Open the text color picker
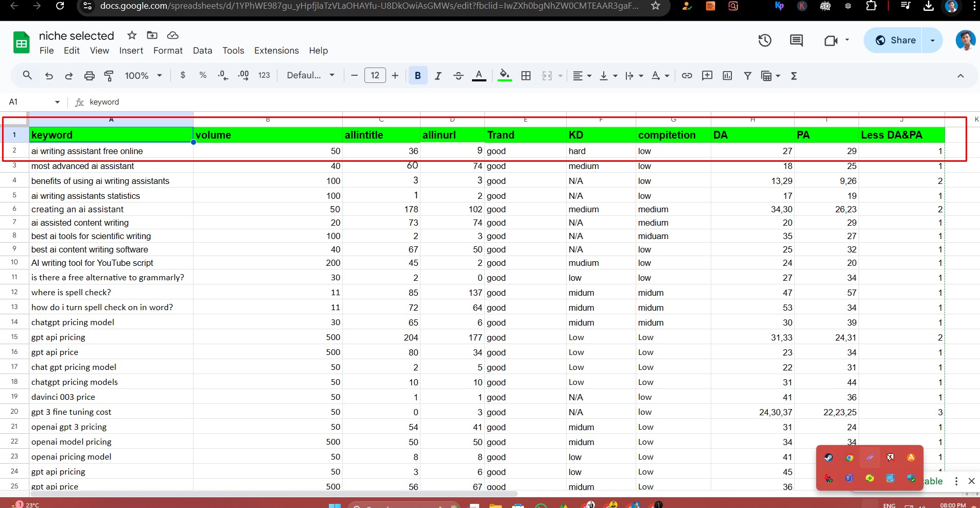Viewport: 980px width, 508px height. 479,76
